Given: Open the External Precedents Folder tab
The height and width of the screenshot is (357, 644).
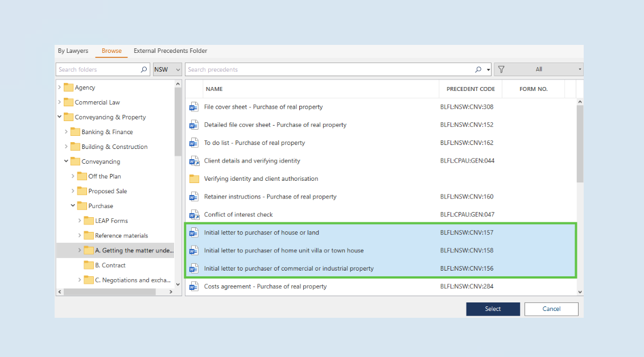Looking at the screenshot, I should click(x=170, y=51).
